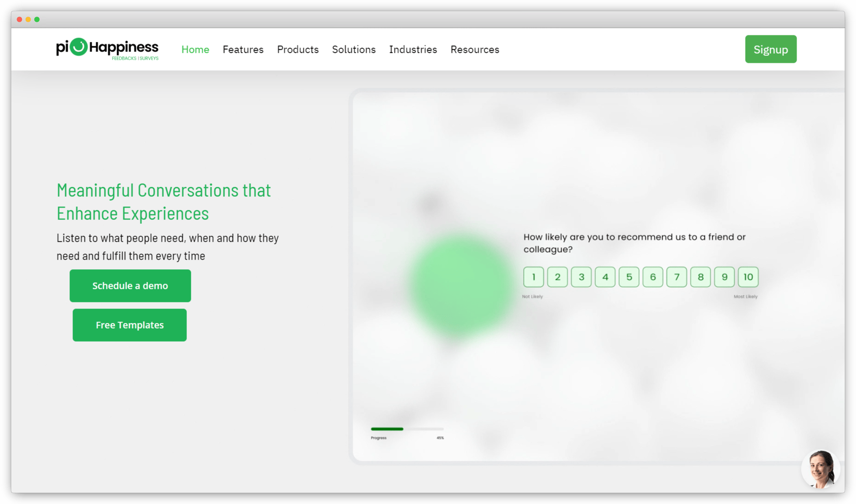Select rating 7 on the survey scale
Image resolution: width=856 pixels, height=504 pixels.
677,277
